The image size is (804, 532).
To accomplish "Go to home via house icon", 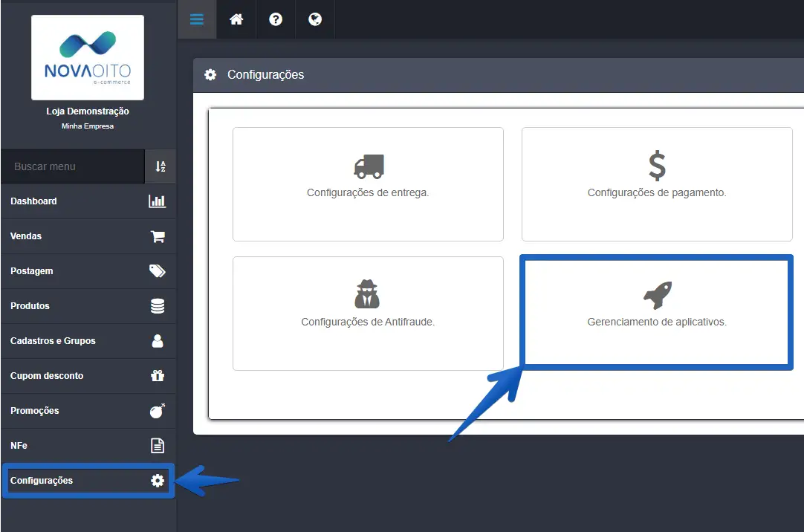I will [236, 19].
